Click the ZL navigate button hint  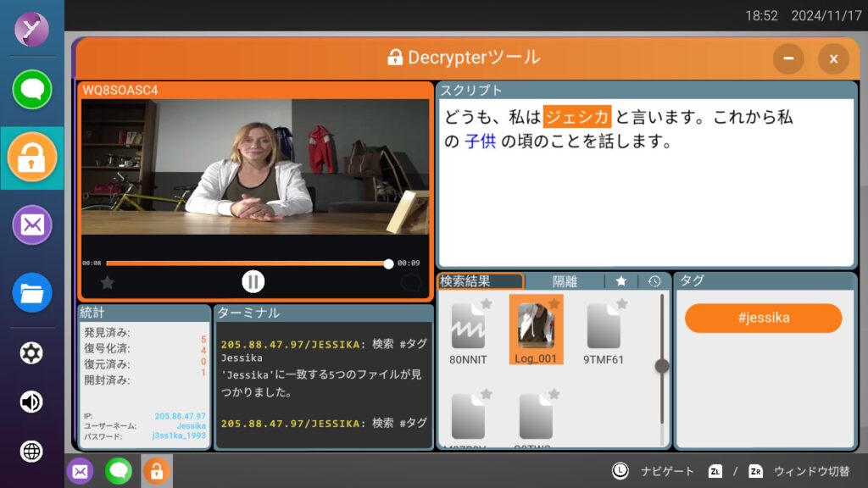point(715,471)
